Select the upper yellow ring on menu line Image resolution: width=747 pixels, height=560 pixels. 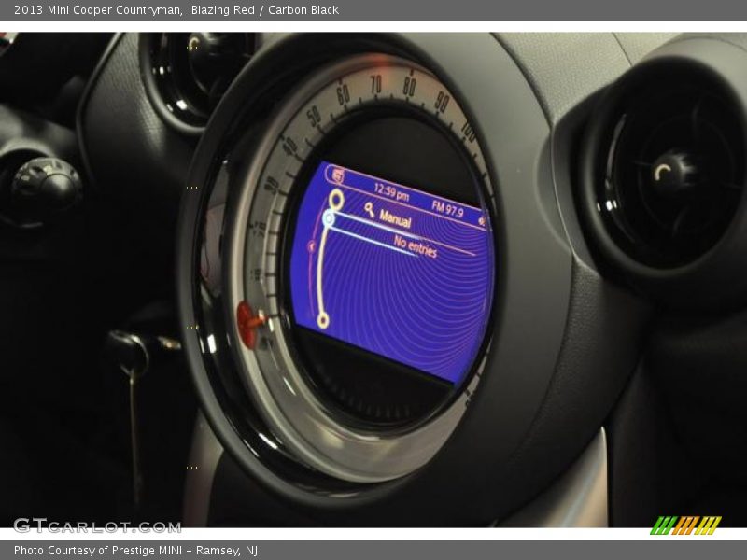coord(336,199)
